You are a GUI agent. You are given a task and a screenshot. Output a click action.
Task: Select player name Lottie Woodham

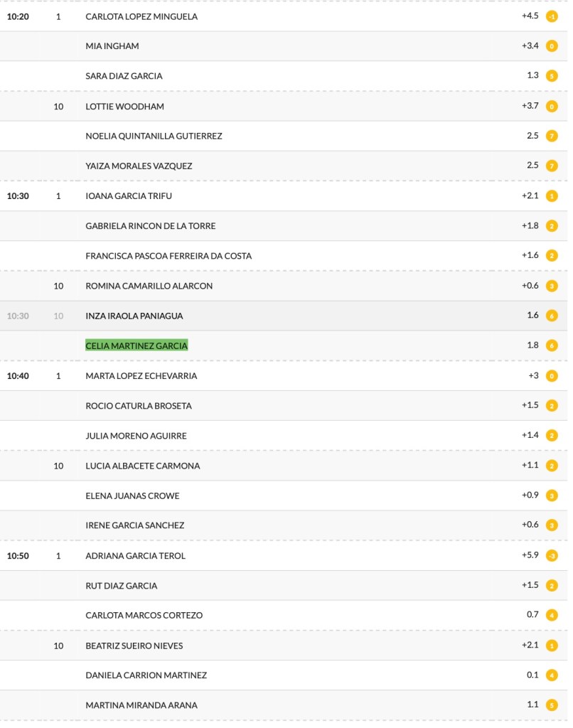124,106
